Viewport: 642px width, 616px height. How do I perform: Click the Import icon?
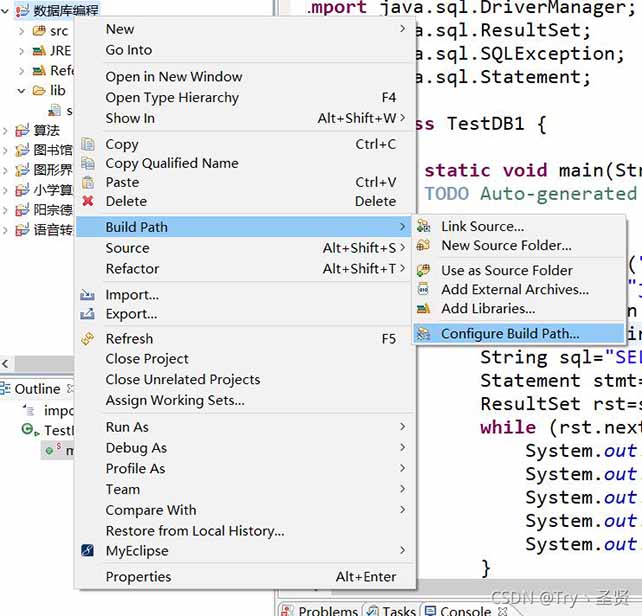point(87,294)
